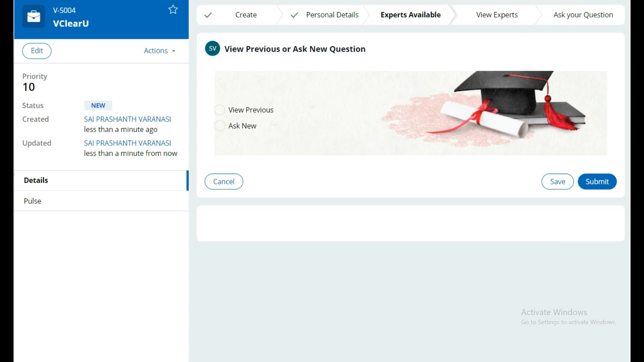Screen dimensions: 644x362
Task: Click the briefcase case icon
Action: (x=34, y=16)
